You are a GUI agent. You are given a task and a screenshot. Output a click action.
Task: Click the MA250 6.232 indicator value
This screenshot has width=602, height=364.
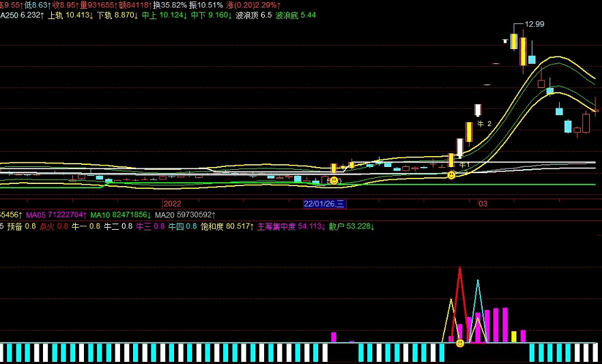22,16
